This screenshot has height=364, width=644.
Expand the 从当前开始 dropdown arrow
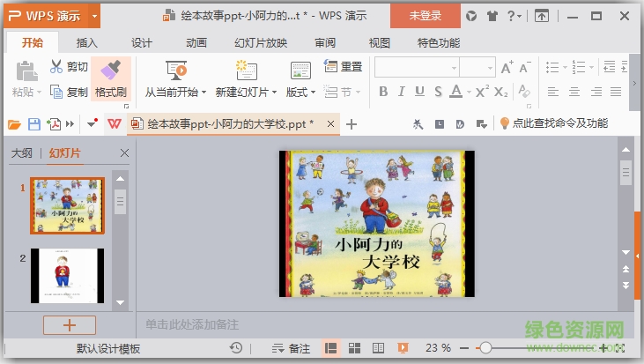click(x=204, y=92)
